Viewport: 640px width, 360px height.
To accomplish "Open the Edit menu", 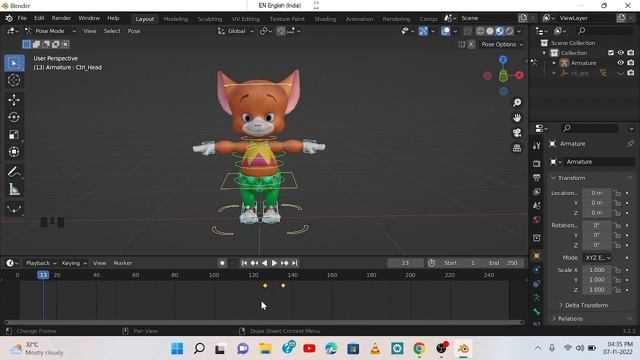I will click(39, 18).
